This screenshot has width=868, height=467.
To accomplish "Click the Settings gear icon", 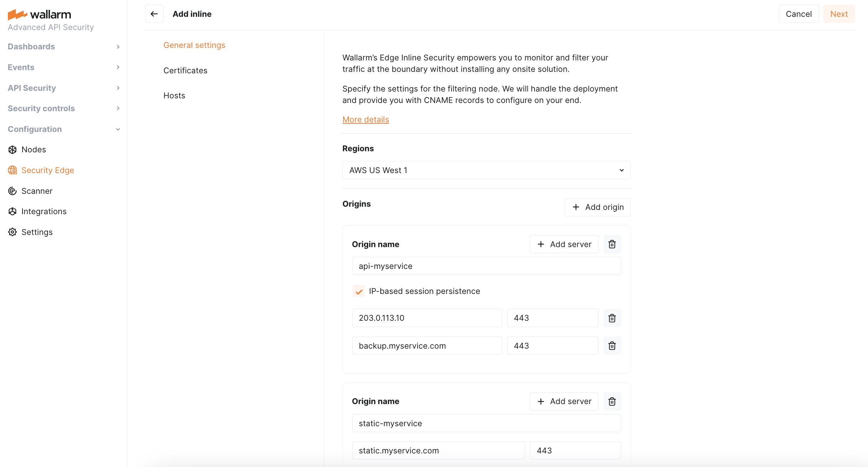I will [13, 232].
